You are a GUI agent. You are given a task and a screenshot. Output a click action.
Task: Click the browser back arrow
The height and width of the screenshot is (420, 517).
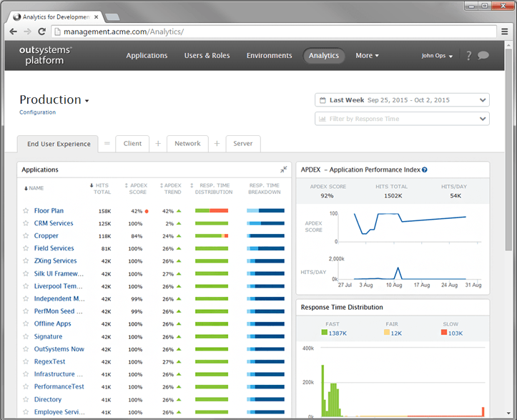(14, 31)
